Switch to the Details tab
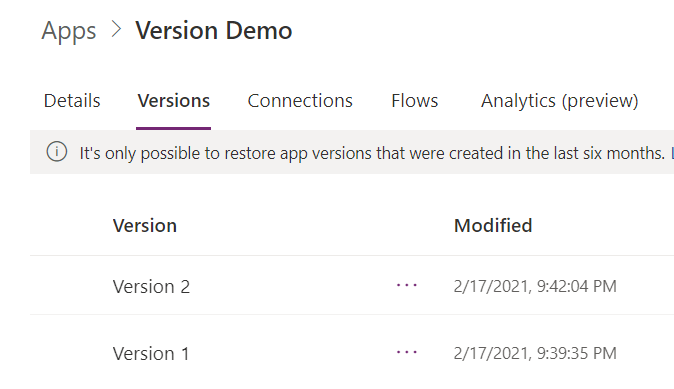The image size is (674, 389). pyautogui.click(x=72, y=101)
